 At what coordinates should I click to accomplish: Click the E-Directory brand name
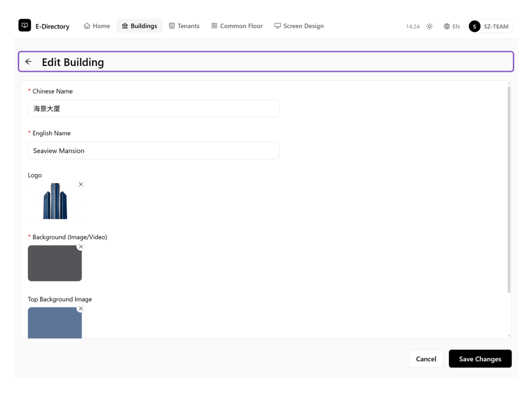53,26
